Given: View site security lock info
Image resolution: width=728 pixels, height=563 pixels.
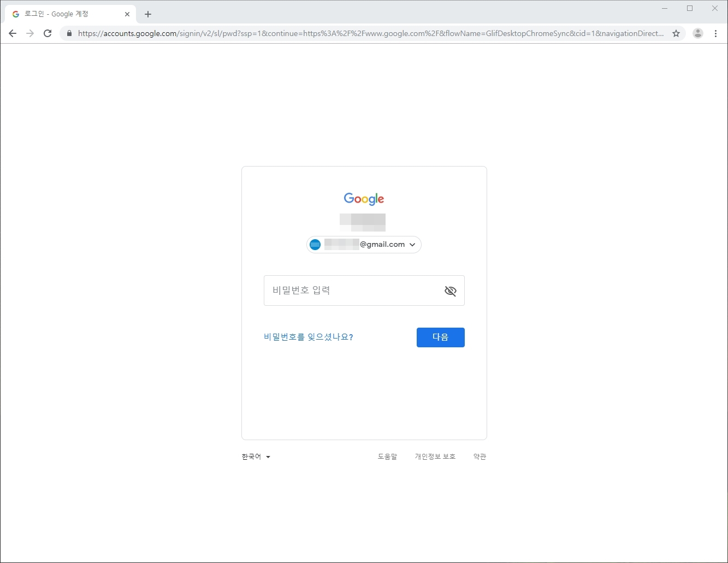Looking at the screenshot, I should (69, 33).
